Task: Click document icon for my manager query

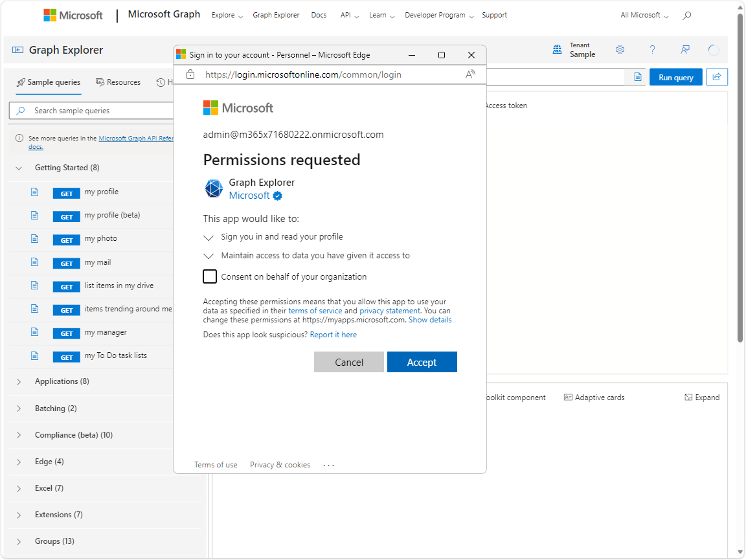Action: pyautogui.click(x=35, y=332)
